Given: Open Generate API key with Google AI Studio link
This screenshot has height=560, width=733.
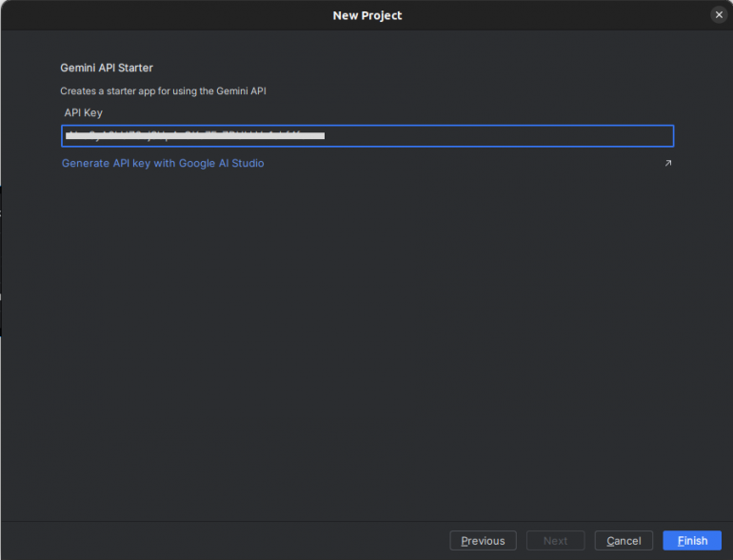Looking at the screenshot, I should tap(163, 164).
